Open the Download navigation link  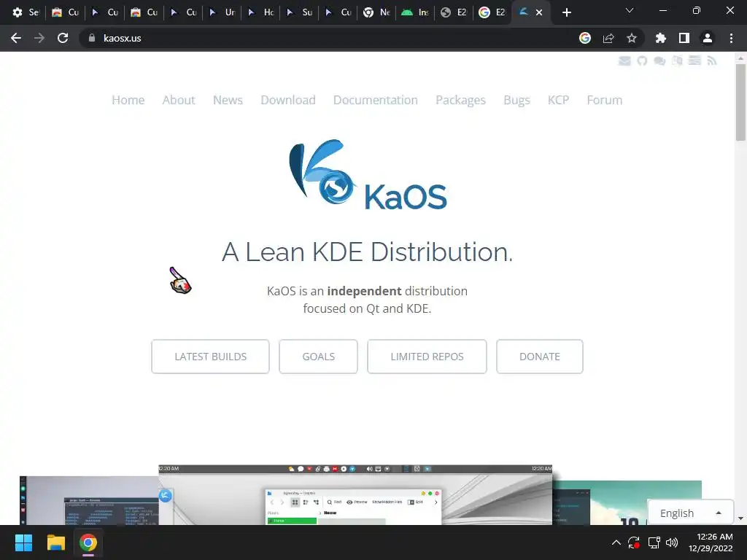click(287, 100)
